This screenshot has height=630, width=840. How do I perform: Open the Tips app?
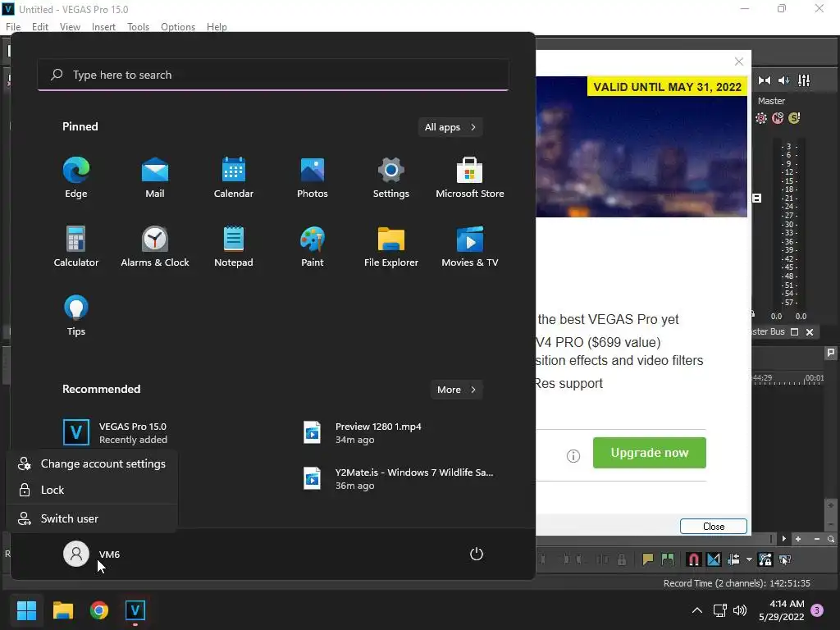[x=76, y=316]
